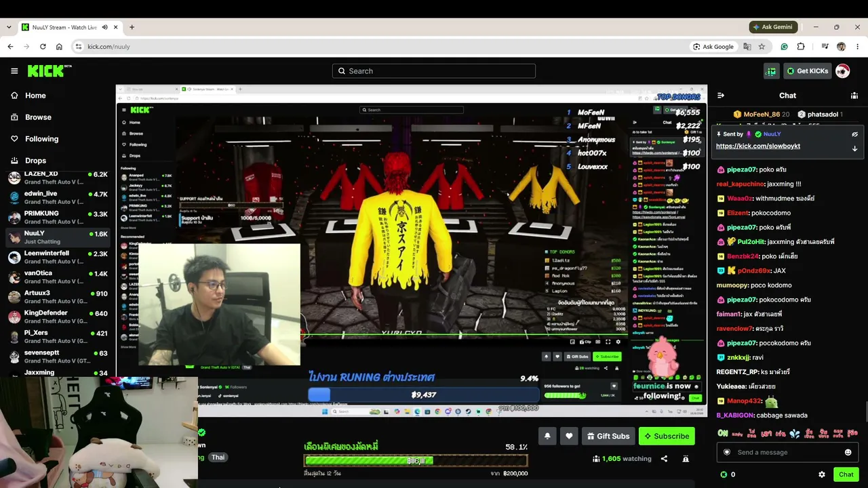The width and height of the screenshot is (868, 488).
Task: Open the emoji picker in chat
Action: click(848, 452)
